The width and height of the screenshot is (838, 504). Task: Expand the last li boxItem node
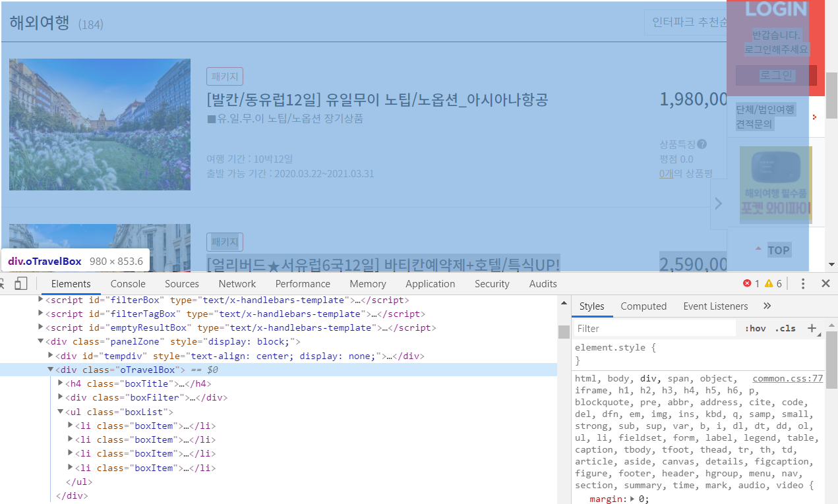coord(71,468)
